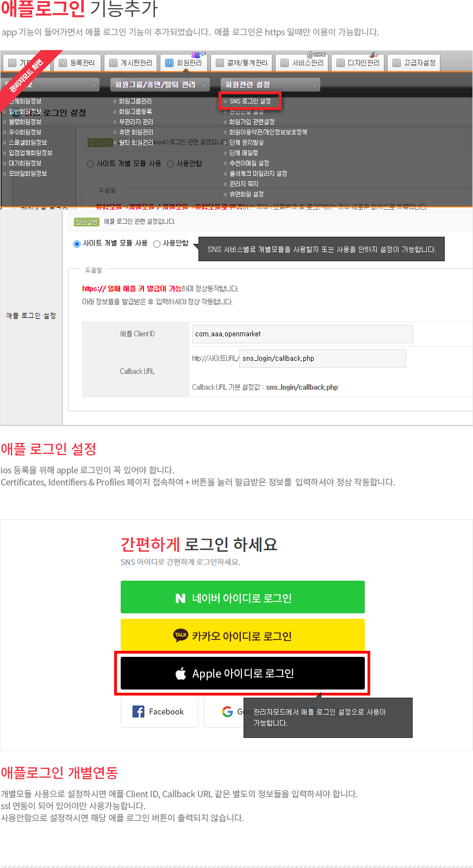The image size is (473, 868).
Task: Expand the 회원그룹/휴면/탈퇴 관리 menu header
Action: [x=160, y=84]
